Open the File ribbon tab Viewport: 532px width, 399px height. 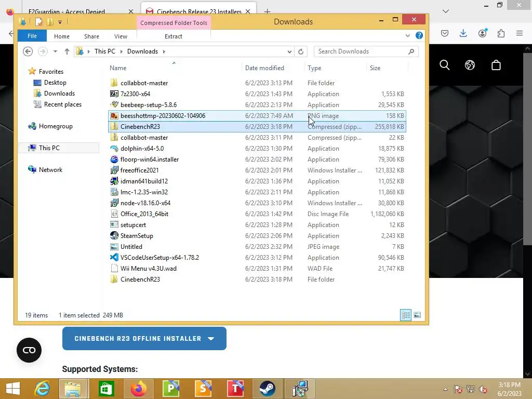[x=32, y=36]
